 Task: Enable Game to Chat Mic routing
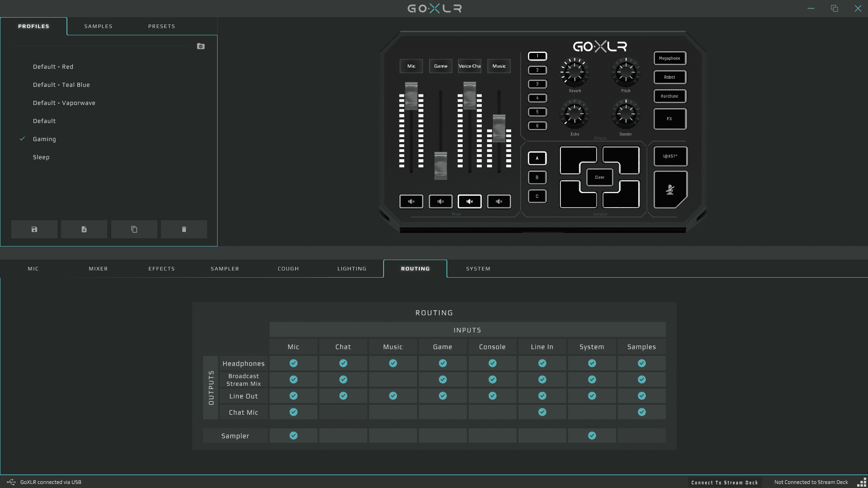click(x=443, y=412)
